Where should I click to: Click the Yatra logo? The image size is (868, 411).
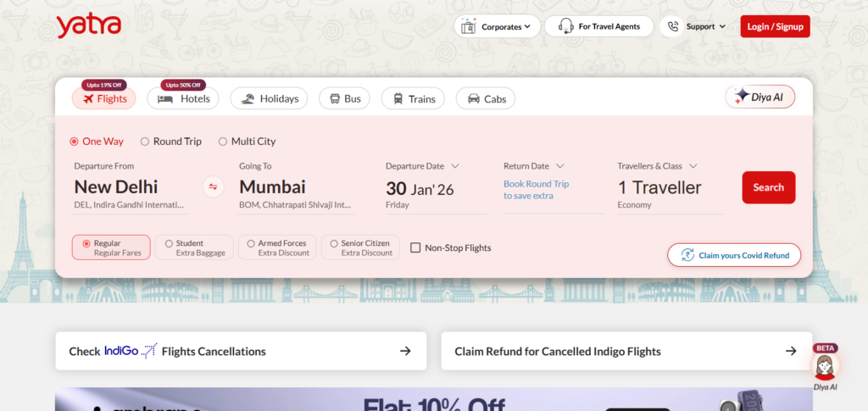point(88,26)
